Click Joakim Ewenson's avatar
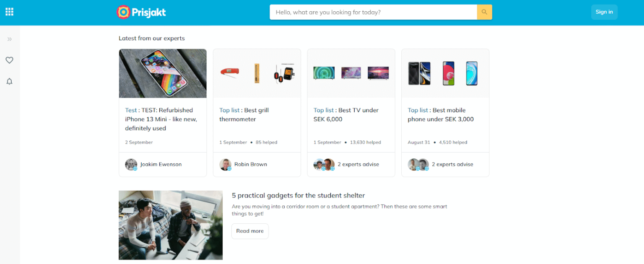Viewport: 644px width, 264px height. click(131, 164)
